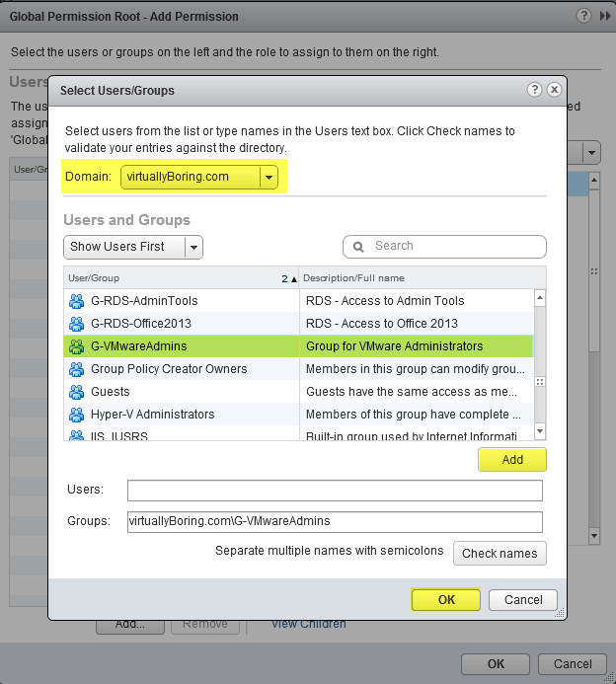
Task: Click the Add button
Action: point(512,460)
